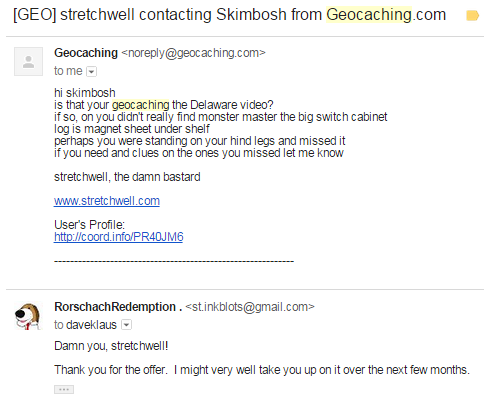This screenshot has height=402, width=484.
Task: Click the Geocaching sender name
Action: tap(86, 53)
